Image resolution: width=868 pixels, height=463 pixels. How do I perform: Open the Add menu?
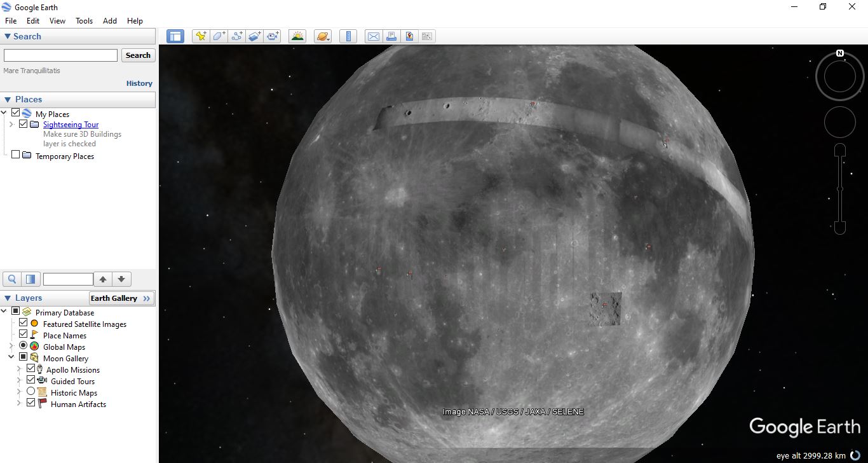point(110,20)
